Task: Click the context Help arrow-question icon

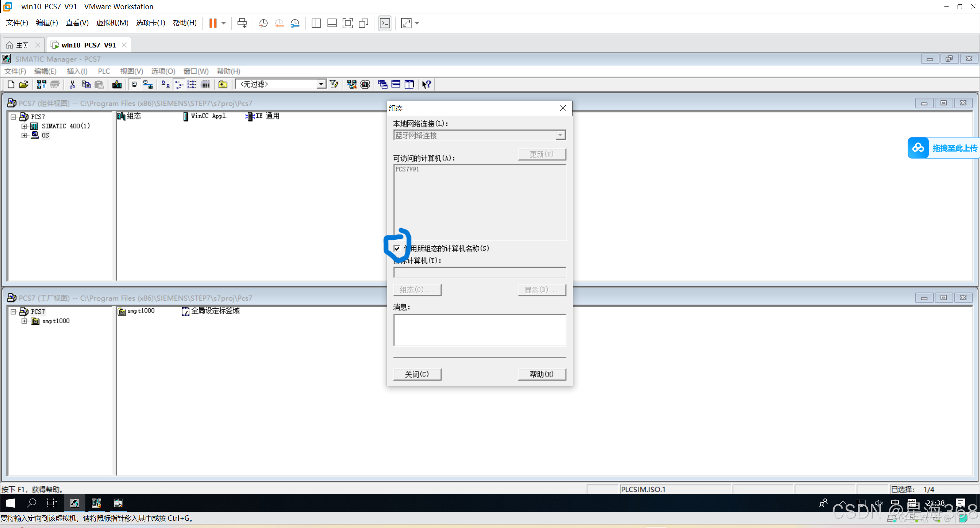Action: (x=426, y=84)
